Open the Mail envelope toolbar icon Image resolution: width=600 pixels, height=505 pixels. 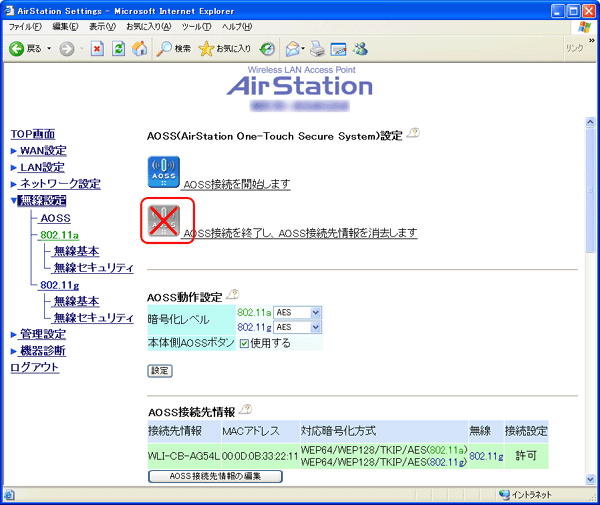click(x=293, y=49)
